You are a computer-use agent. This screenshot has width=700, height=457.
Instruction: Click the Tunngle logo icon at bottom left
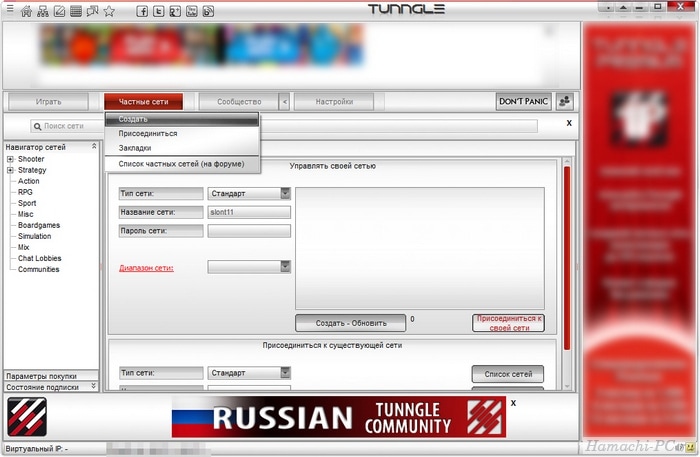coord(27,417)
